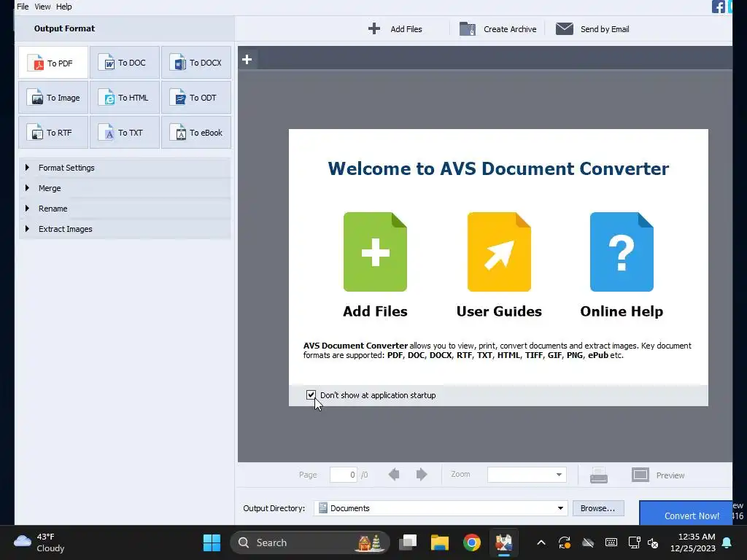Choose the To HTML output format
Image resolution: width=747 pixels, height=560 pixels.
point(125,98)
